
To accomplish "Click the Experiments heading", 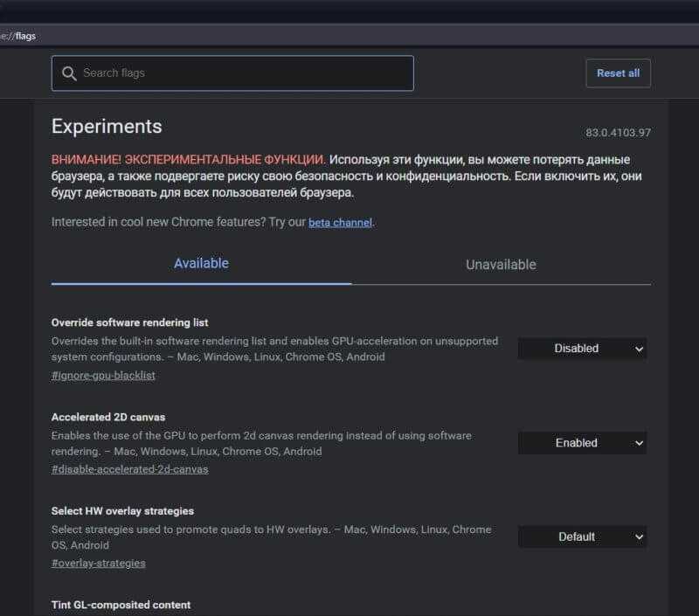I will [x=107, y=126].
